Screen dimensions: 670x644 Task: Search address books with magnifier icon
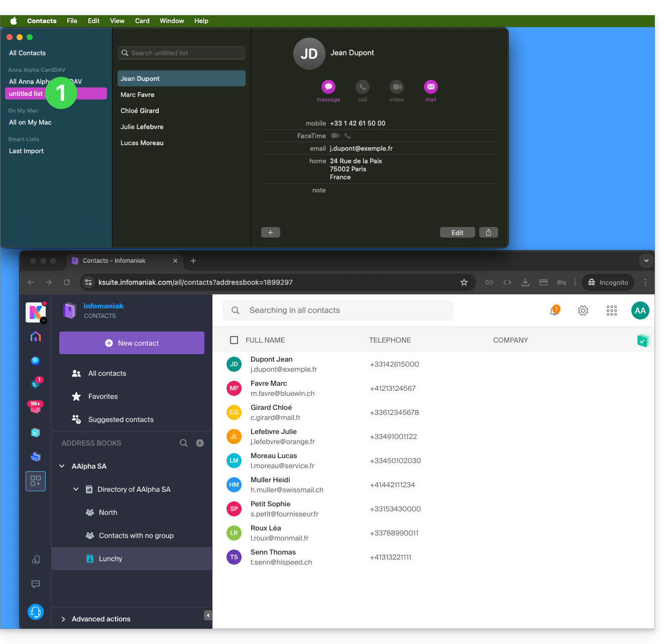(184, 443)
